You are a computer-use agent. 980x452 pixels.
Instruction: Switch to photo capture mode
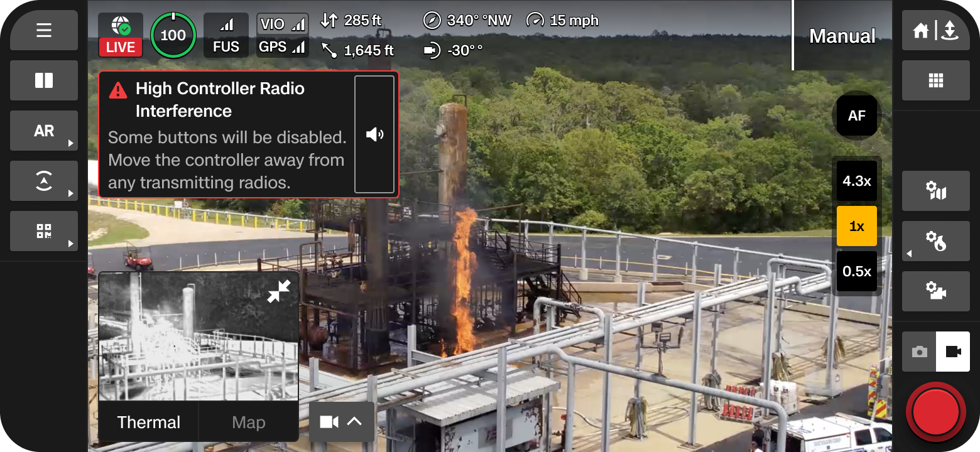(x=919, y=352)
